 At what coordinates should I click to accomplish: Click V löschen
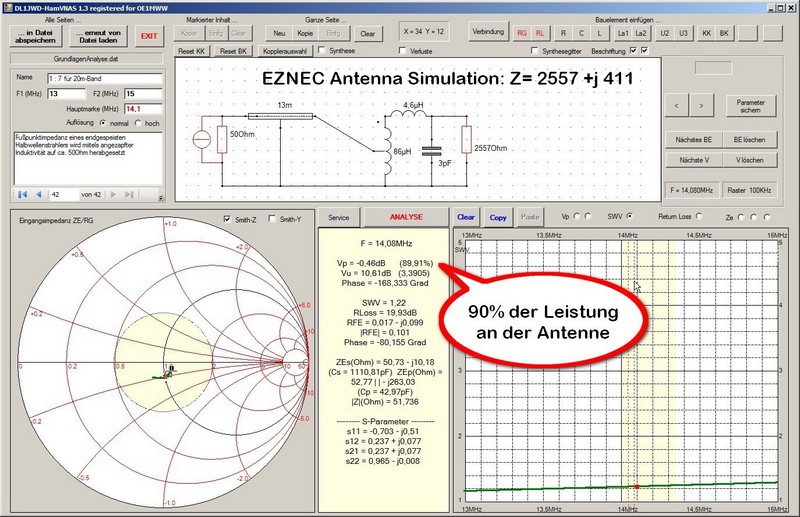point(749,160)
